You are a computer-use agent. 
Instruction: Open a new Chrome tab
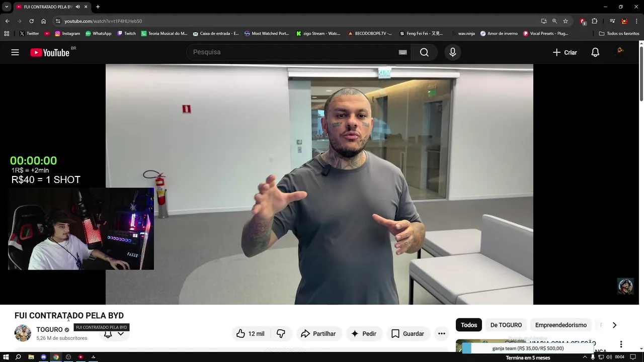(98, 7)
